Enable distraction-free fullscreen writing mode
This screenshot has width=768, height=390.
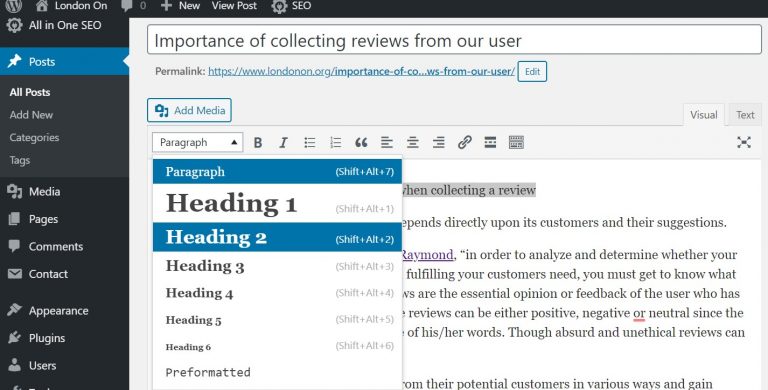[744, 143]
